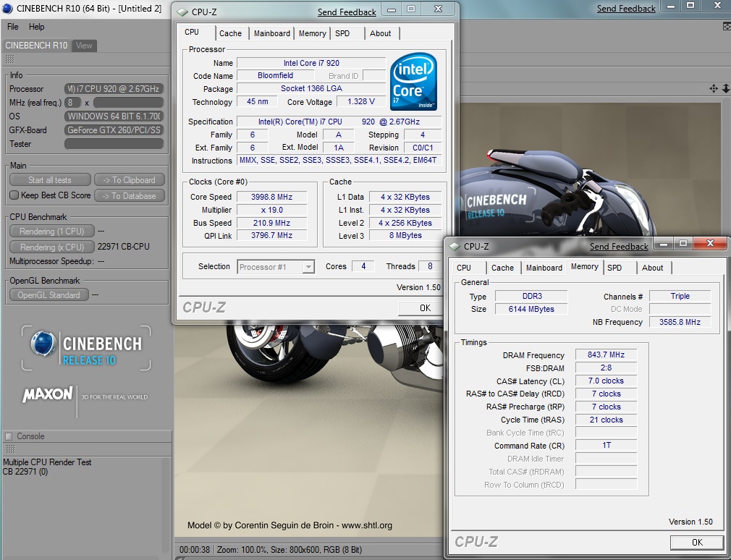731x560 pixels.
Task: Open Cache tab in lower CPU-Z window
Action: click(502, 268)
